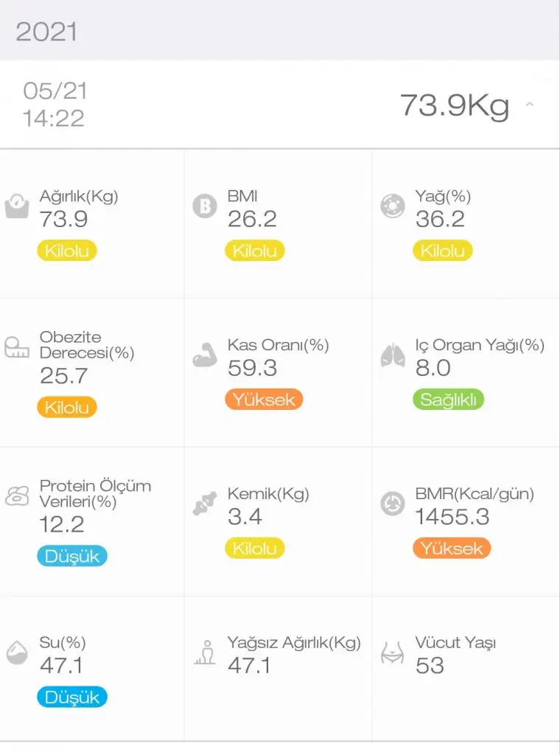
Task: Click the İç Organ Yağı lungs icon
Action: 393,355
